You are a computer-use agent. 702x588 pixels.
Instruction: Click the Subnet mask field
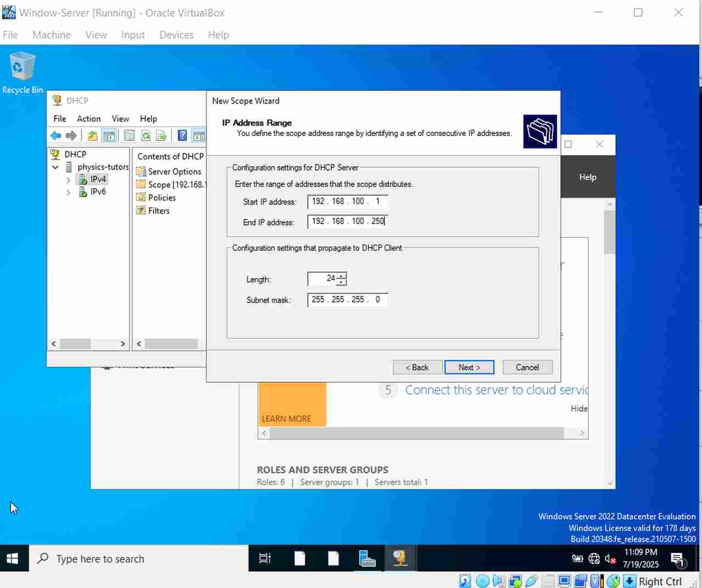(348, 299)
